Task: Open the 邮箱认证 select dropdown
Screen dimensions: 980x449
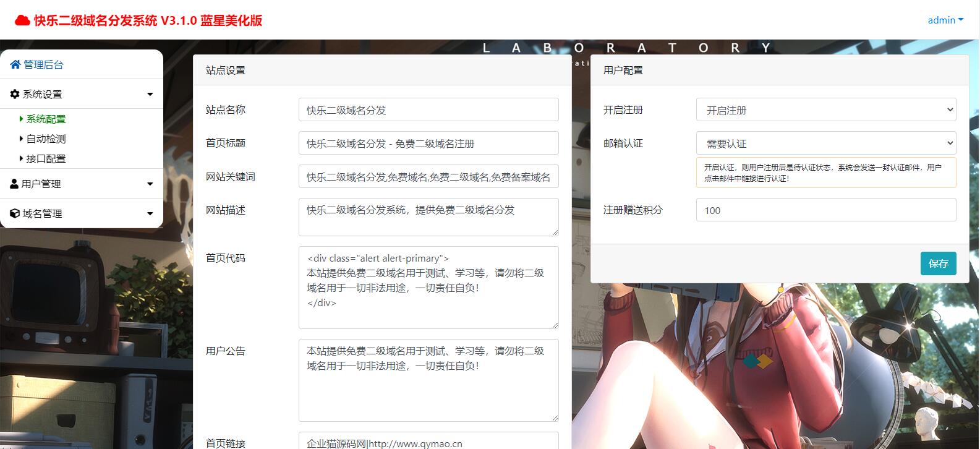Action: click(825, 143)
